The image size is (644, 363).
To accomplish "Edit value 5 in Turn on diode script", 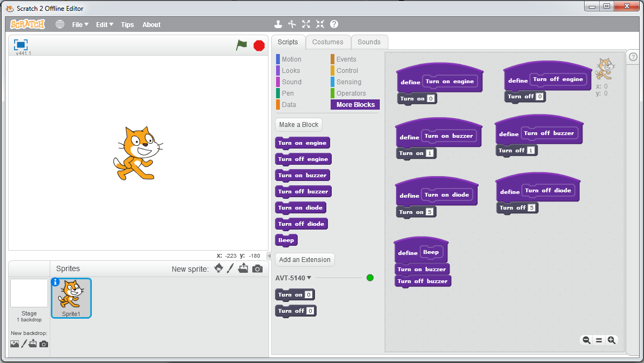I will pos(430,212).
